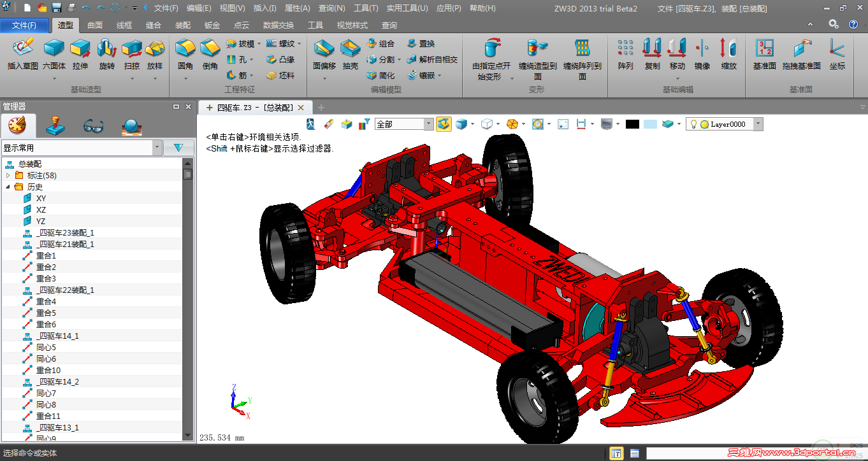This screenshot has height=461, width=868.
Task: Switch to the 装配 ribbon tab
Action: click(183, 25)
